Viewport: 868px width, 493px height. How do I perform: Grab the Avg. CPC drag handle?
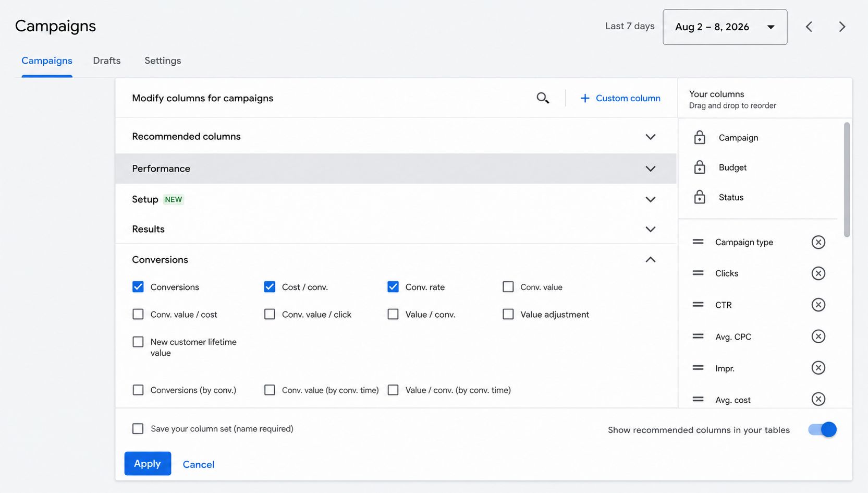pyautogui.click(x=698, y=336)
